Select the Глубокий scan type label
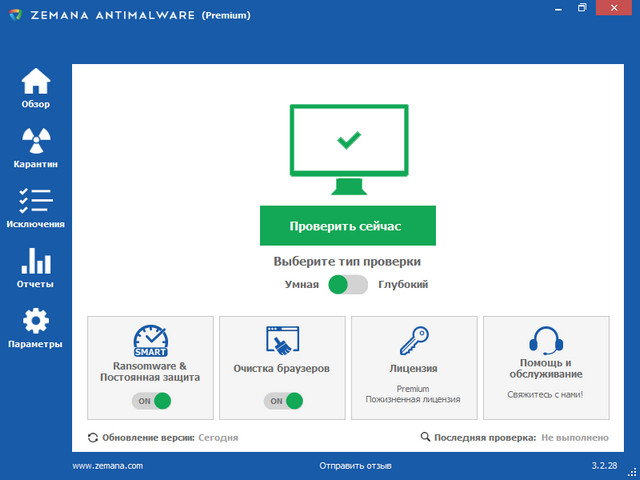The height and width of the screenshot is (480, 640). coord(403,285)
